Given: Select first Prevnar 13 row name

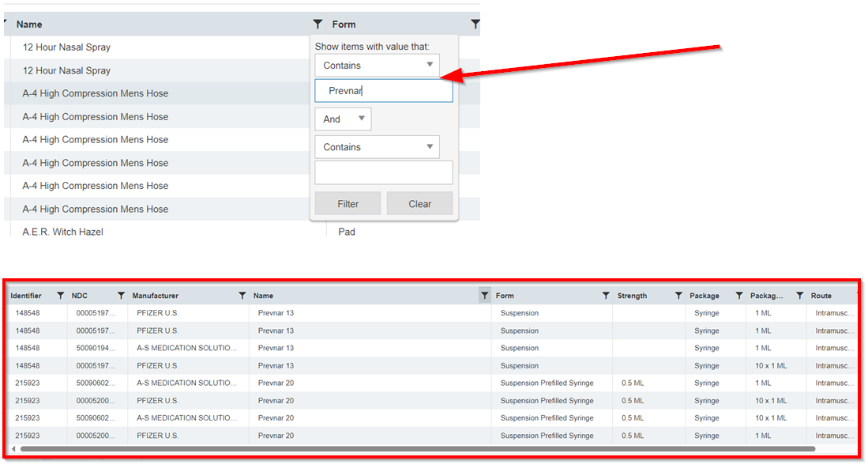Looking at the screenshot, I should tap(276, 313).
